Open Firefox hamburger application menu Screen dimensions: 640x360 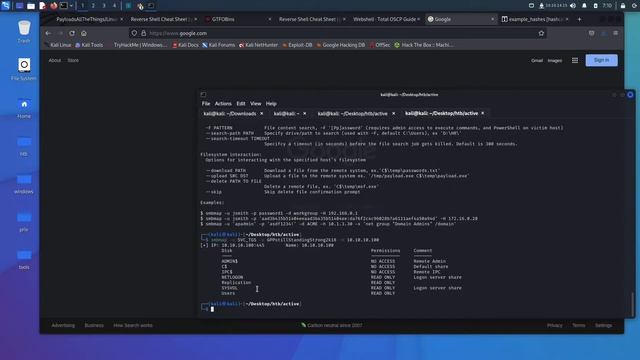pyautogui.click(x=616, y=33)
